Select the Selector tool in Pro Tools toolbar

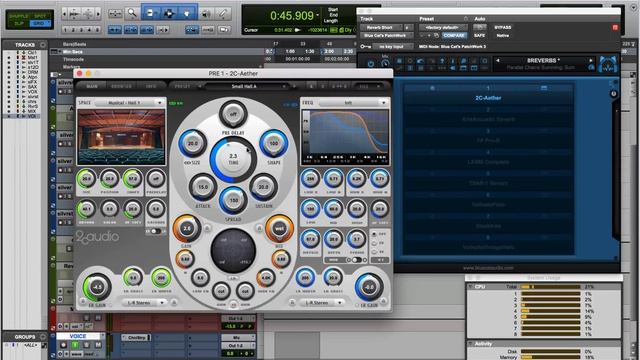pos(169,13)
